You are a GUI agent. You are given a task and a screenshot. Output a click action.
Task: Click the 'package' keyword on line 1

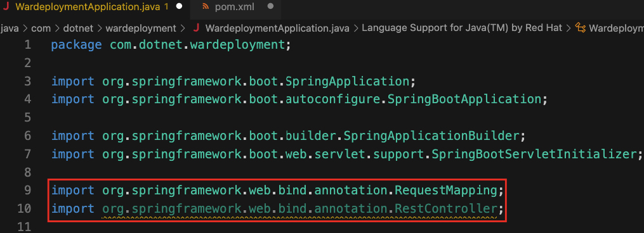[x=76, y=44]
